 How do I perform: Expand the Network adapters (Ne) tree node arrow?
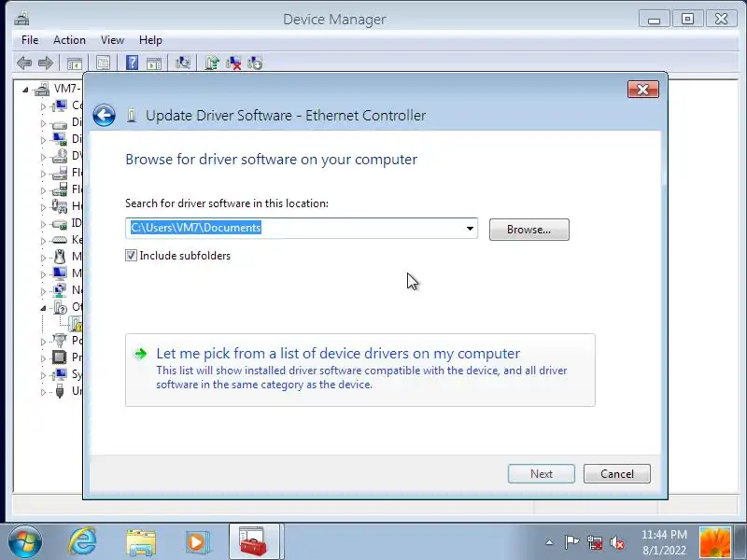(x=43, y=291)
